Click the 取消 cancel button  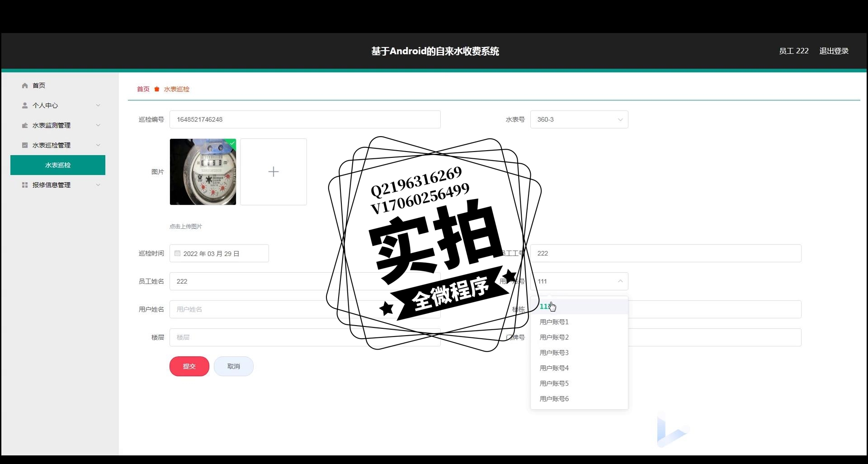tap(234, 366)
